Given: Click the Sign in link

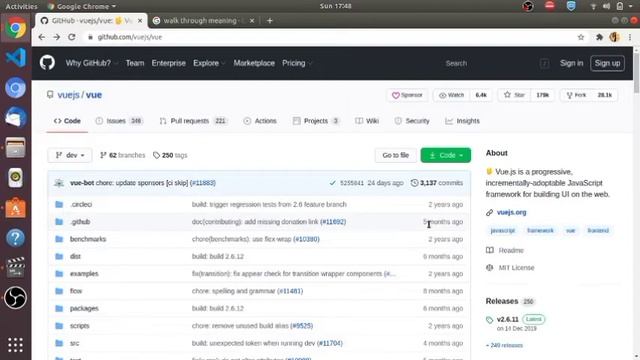Looking at the screenshot, I should pyautogui.click(x=571, y=63).
